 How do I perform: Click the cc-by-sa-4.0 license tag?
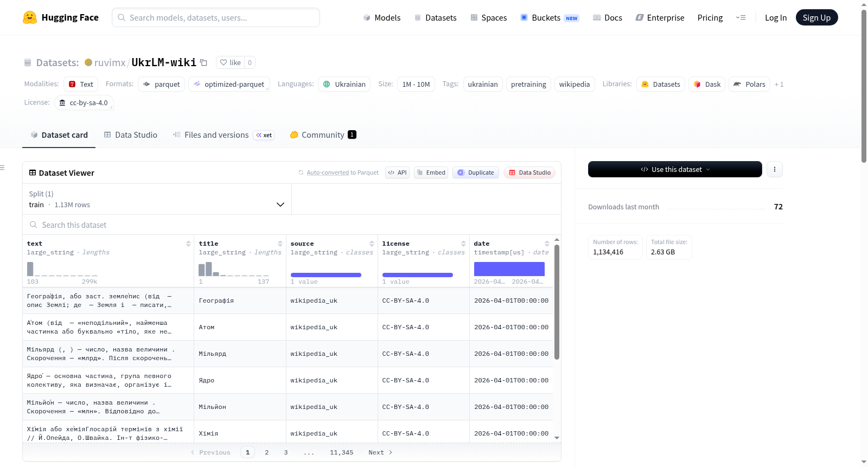84,103
